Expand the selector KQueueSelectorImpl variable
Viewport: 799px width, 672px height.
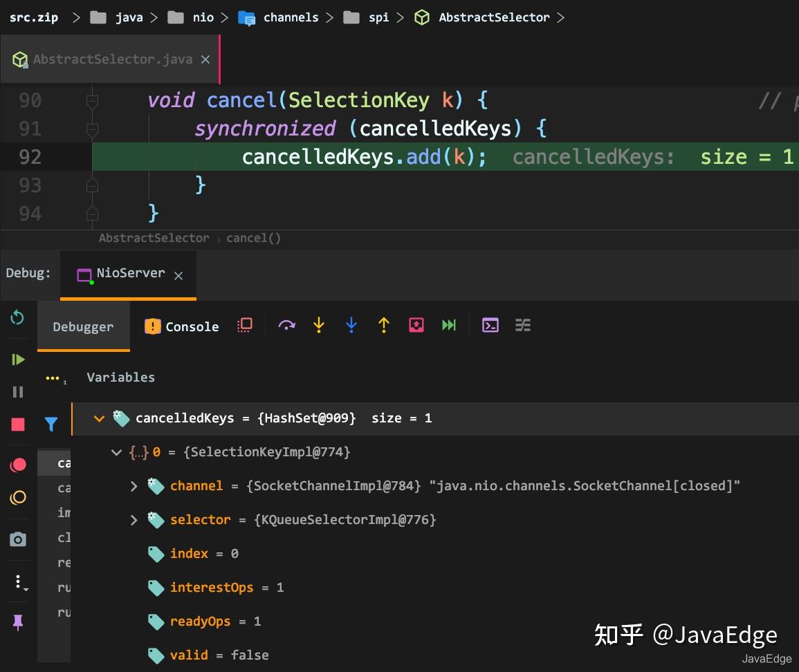coord(134,520)
